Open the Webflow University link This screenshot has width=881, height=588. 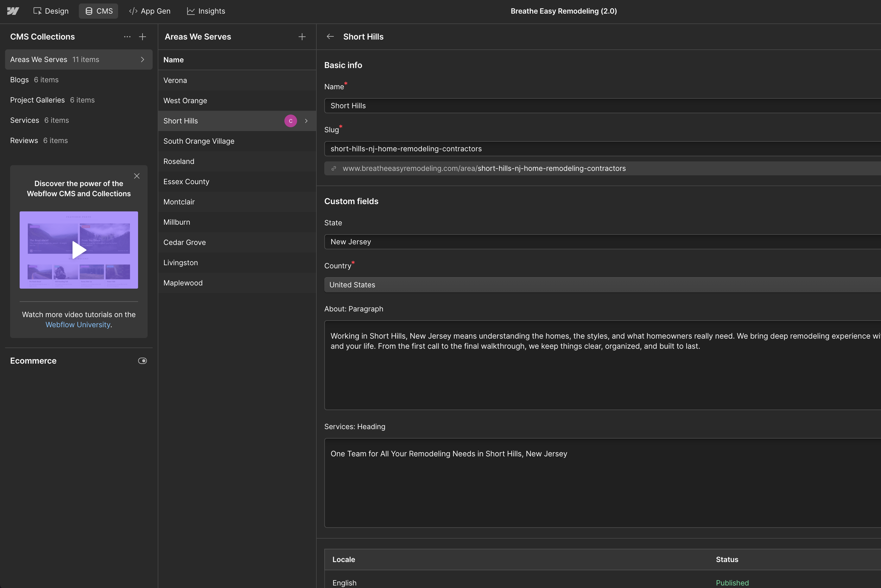pos(78,325)
